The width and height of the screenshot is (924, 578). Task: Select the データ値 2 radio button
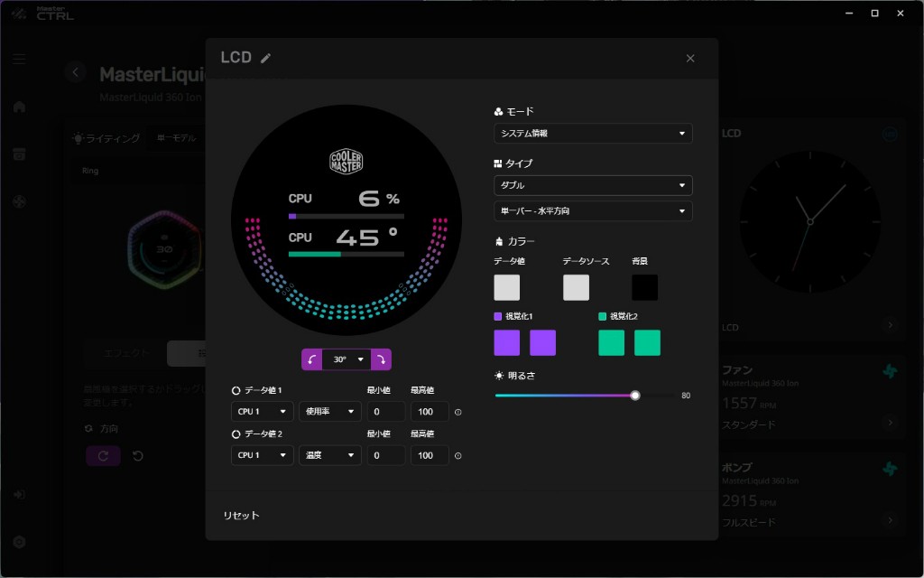tap(236, 434)
